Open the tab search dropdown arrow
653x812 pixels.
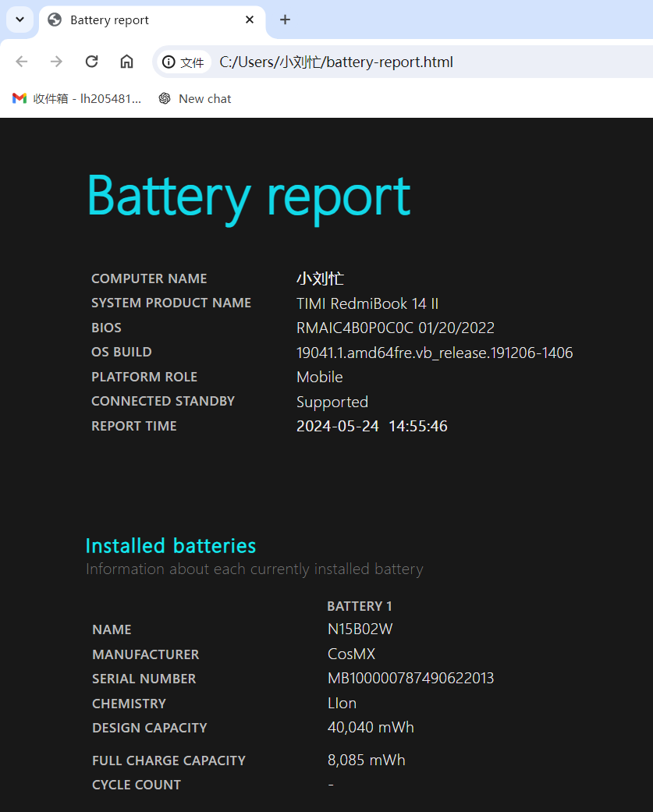pyautogui.click(x=20, y=20)
